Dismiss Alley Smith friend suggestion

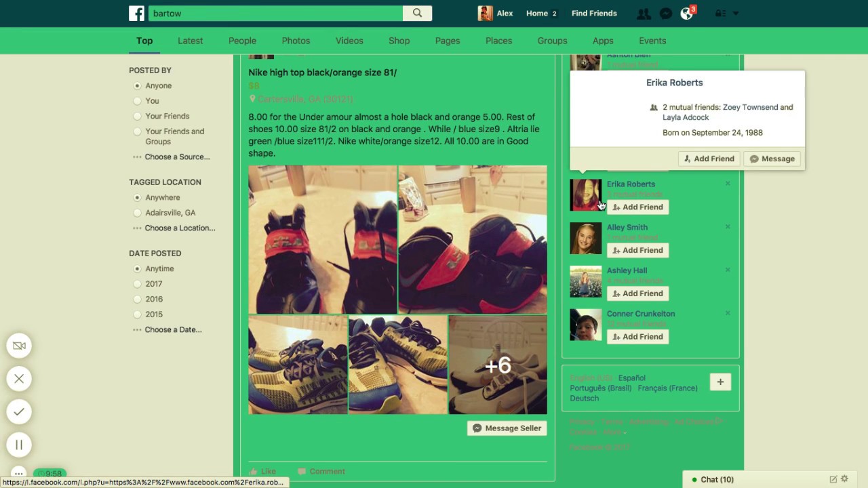tap(728, 227)
